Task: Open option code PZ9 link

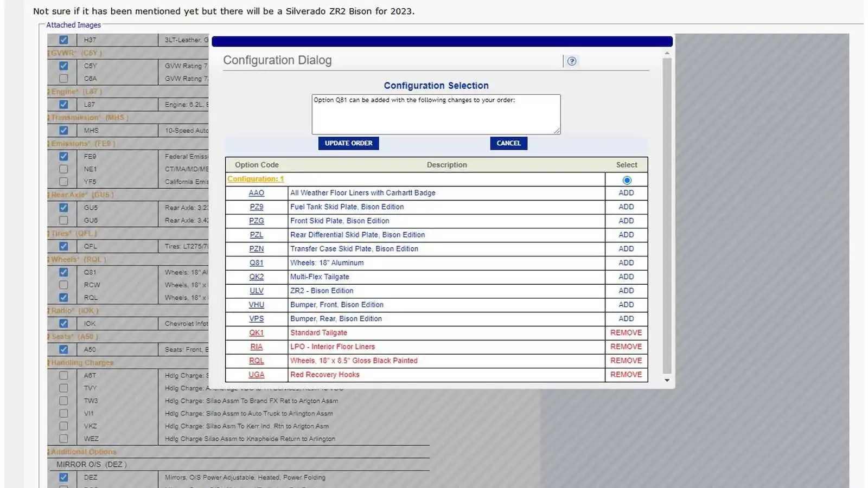Action: pyautogui.click(x=256, y=207)
